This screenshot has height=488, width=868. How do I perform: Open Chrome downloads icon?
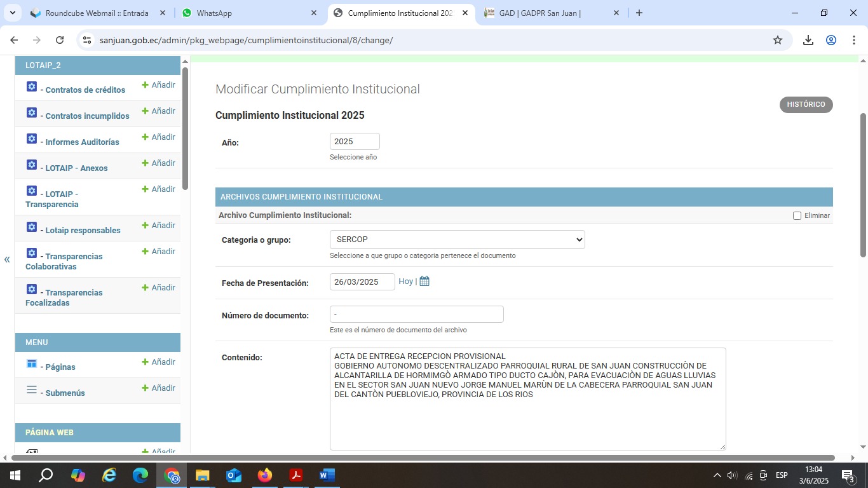(808, 40)
